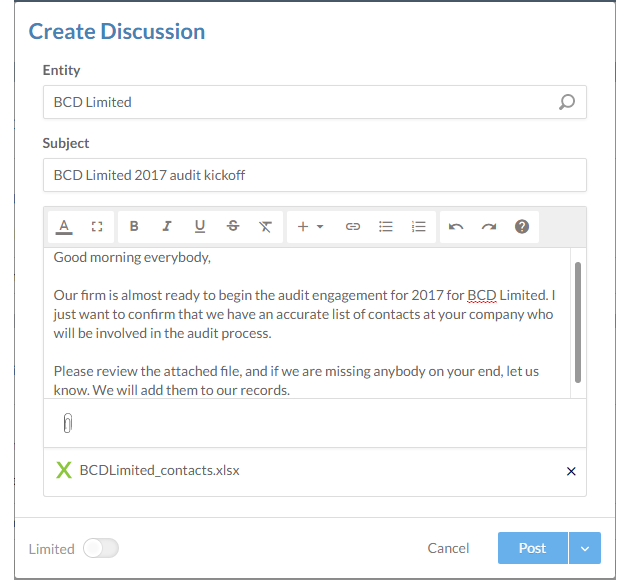Click the Cancel button

(x=448, y=548)
